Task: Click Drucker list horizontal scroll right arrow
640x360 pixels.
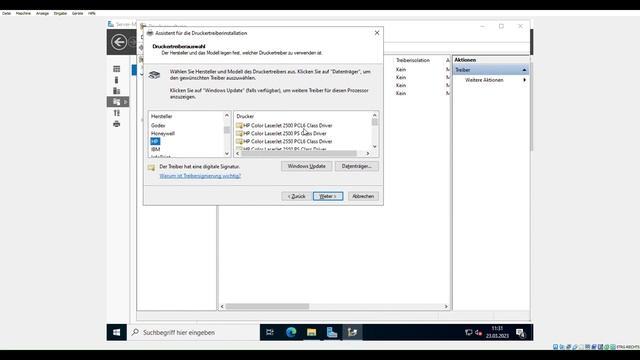Action: pos(368,153)
